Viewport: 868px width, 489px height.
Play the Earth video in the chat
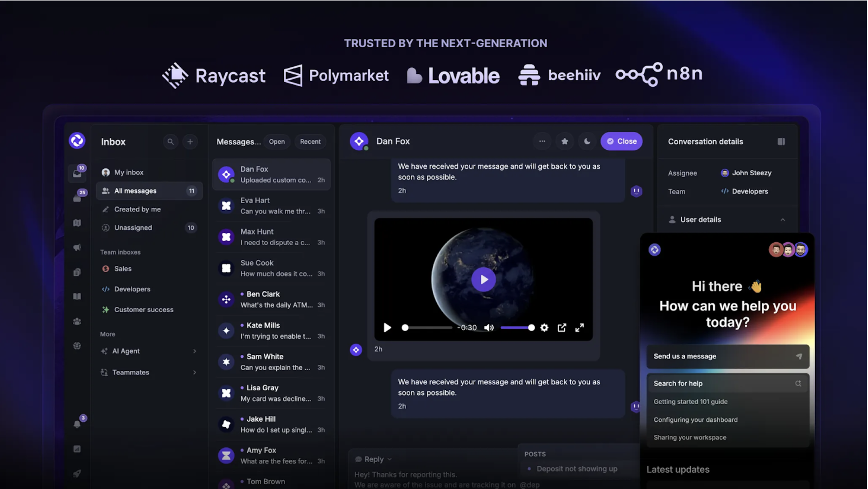[484, 279]
